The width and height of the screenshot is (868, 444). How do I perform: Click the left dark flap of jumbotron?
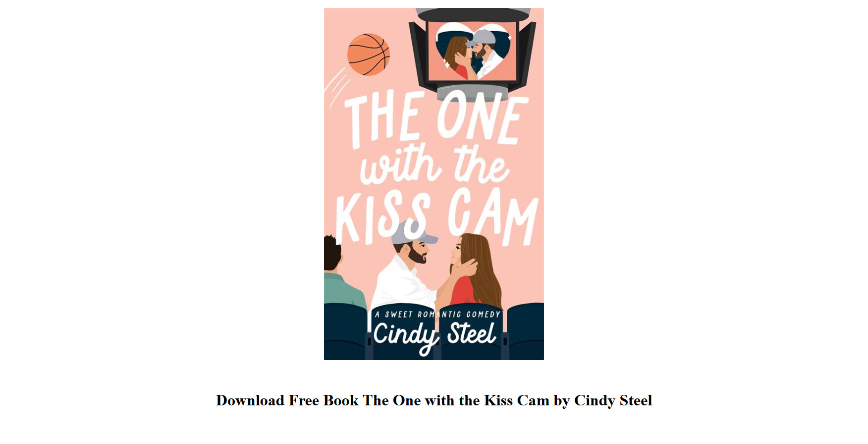(x=419, y=55)
